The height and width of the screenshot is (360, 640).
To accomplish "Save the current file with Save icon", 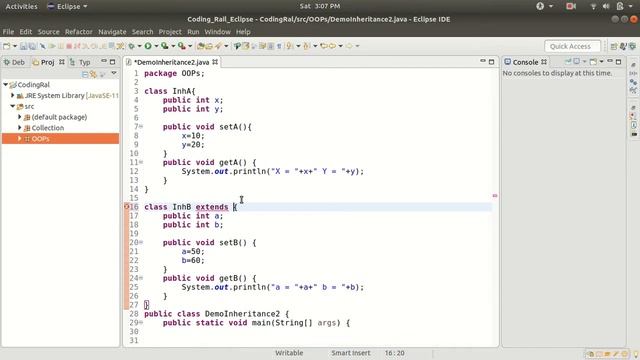I will point(23,46).
